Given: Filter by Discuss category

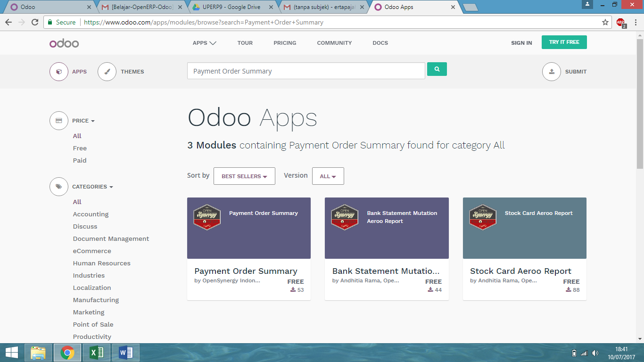Looking at the screenshot, I should tap(85, 226).
